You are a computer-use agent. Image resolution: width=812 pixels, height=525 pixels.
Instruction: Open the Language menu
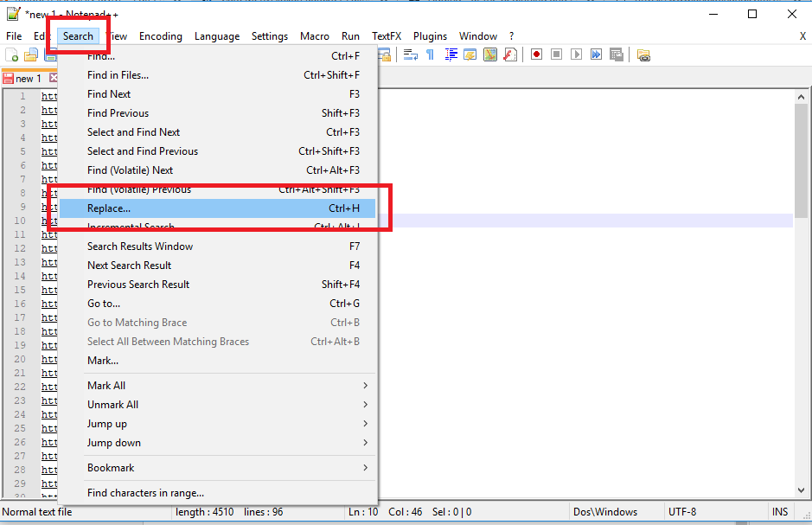point(217,36)
